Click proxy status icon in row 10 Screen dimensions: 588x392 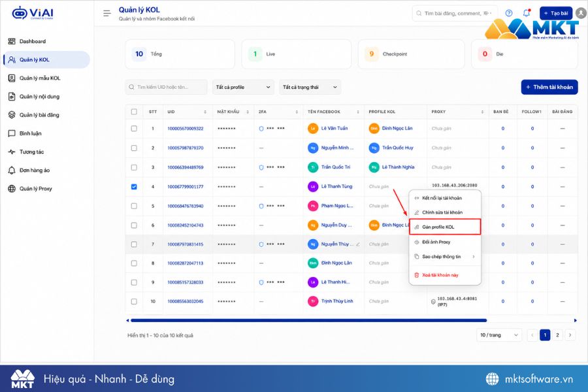433,302
